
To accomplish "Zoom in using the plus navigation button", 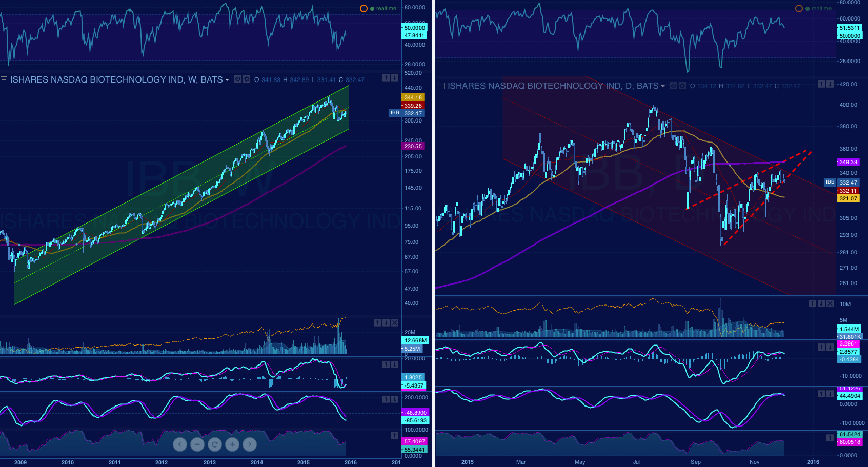I will 232,444.
